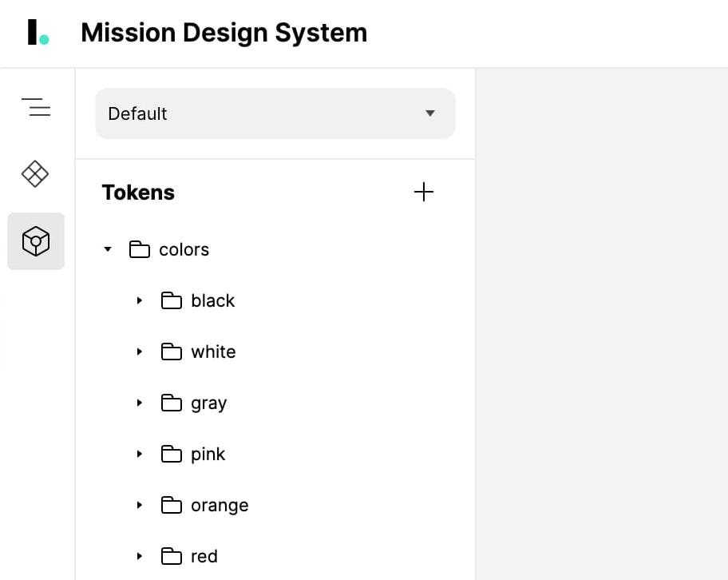Click the orange folder icon
The width and height of the screenshot is (728, 580).
(x=172, y=505)
